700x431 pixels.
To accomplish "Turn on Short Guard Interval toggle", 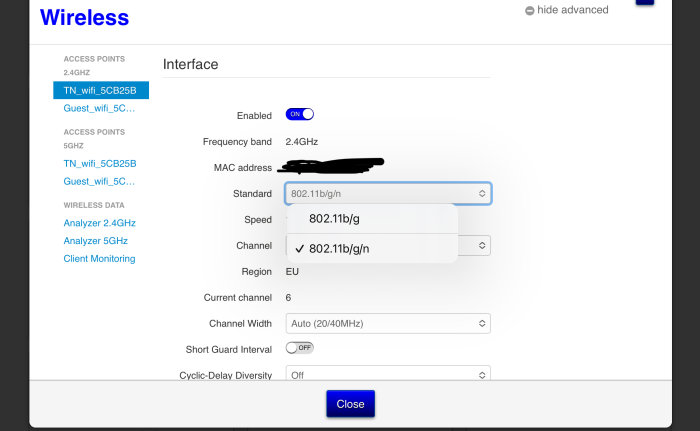I will coord(300,347).
